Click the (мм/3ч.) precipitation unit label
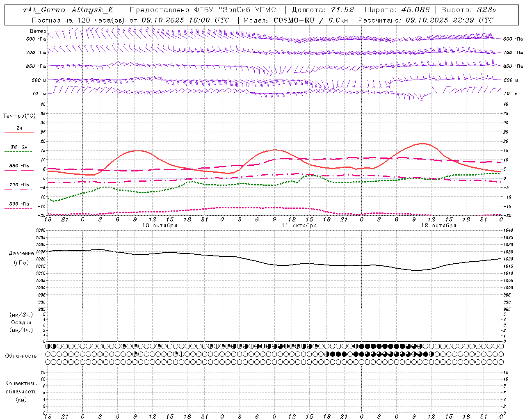 pyautogui.click(x=21, y=315)
